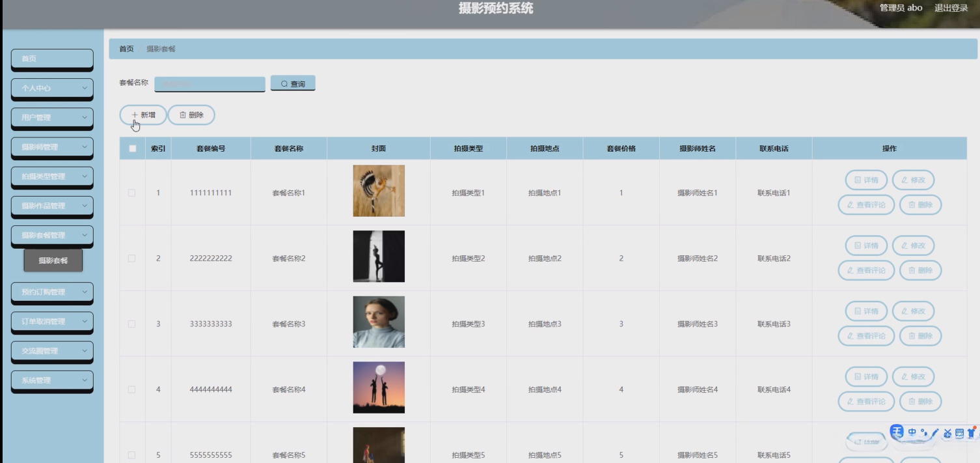Click cell 1111111111
Screen dimensions: 980x463
coord(211,193)
